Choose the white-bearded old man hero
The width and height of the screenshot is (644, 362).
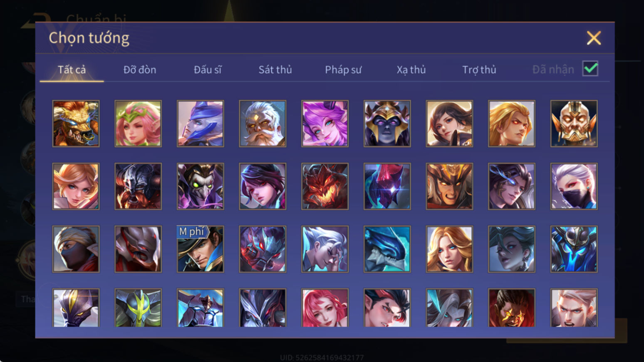[263, 123]
